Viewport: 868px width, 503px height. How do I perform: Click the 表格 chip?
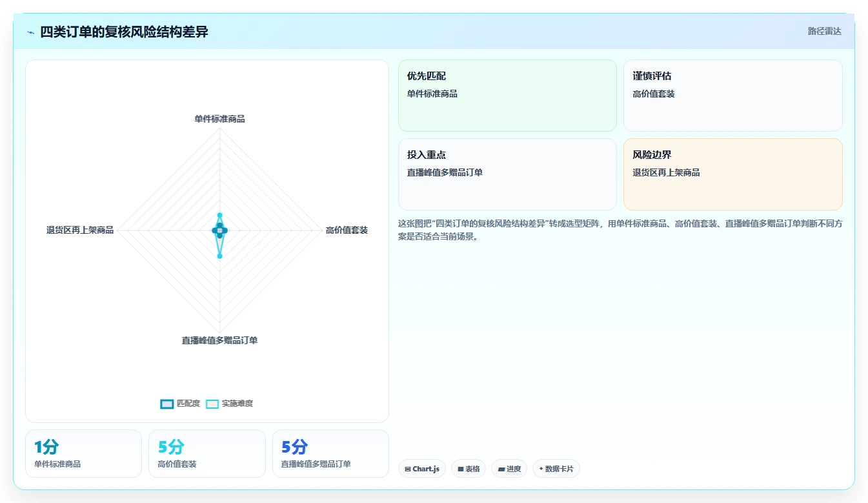point(469,469)
